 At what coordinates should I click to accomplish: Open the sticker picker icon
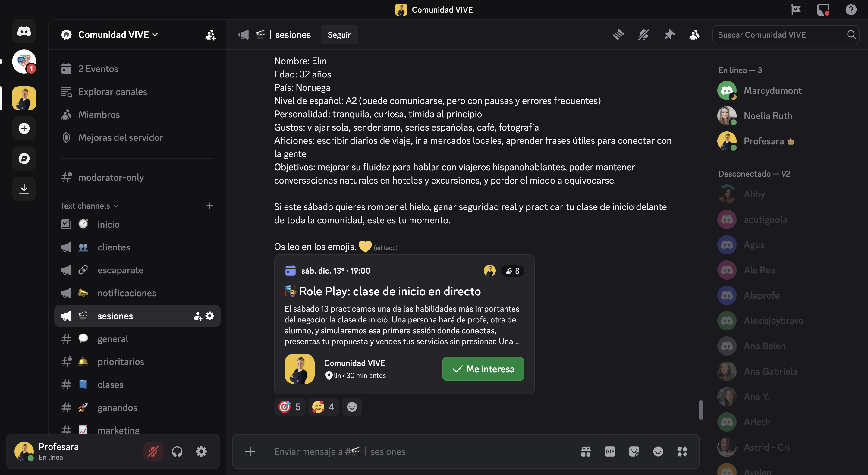634,451
